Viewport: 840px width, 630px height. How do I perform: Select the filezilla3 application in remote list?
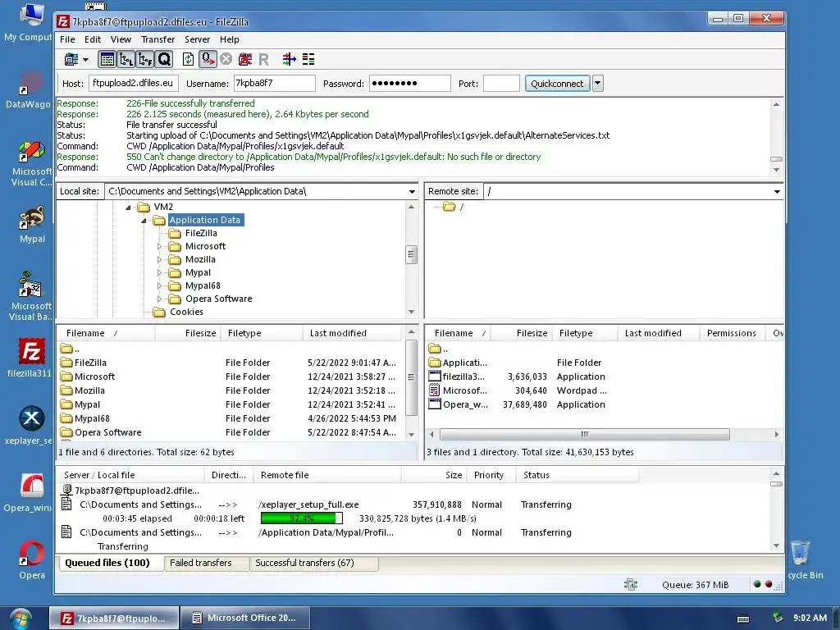pyautogui.click(x=605, y=377)
